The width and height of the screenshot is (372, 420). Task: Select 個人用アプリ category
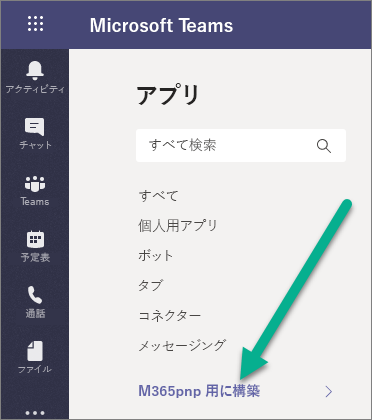178,226
